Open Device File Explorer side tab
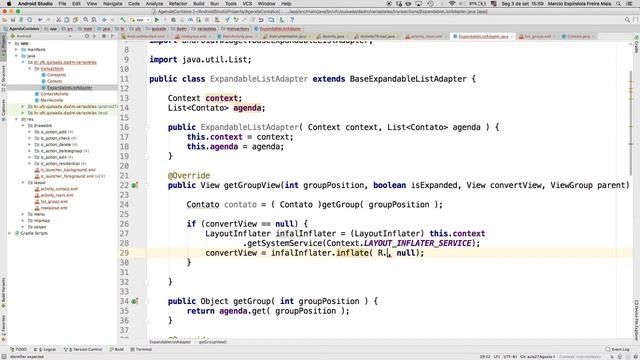This screenshot has height=360, width=640. coord(636,320)
